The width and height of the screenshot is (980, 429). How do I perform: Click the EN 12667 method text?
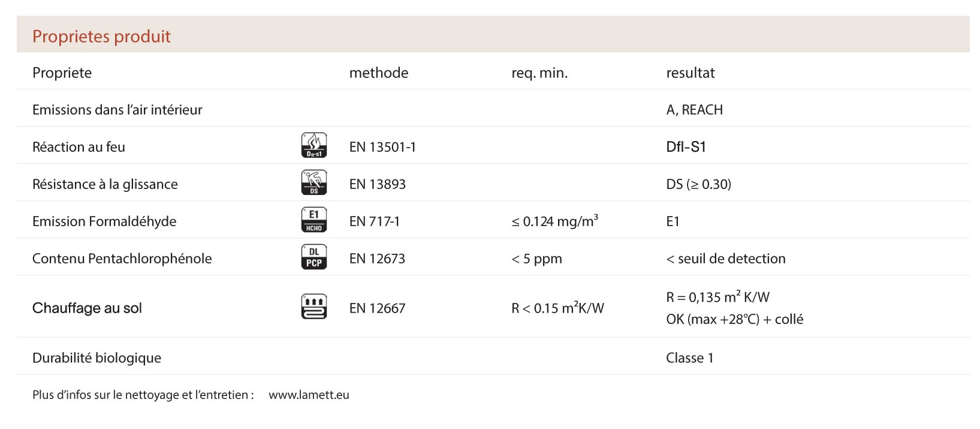pyautogui.click(x=377, y=308)
